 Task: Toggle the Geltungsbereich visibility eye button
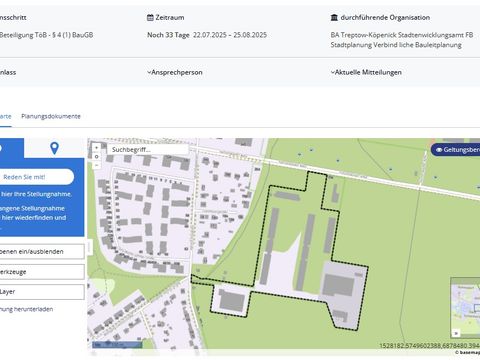tap(455, 150)
